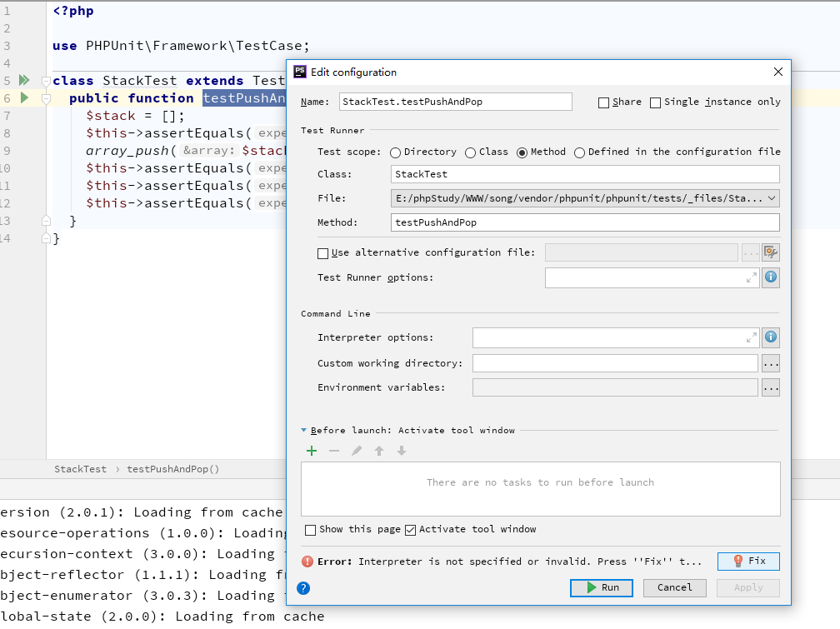Browse for the custom working directory
This screenshot has width=840, height=629.
tap(770, 363)
